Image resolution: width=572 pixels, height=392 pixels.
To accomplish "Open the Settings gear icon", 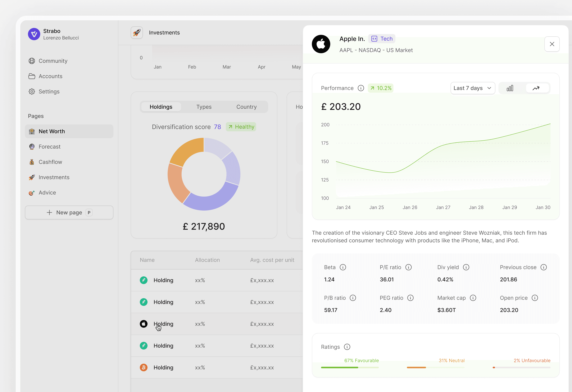I will [x=32, y=91].
